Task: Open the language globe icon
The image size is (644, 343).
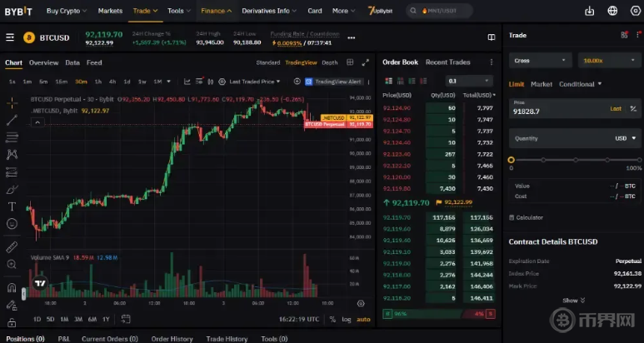Action: [613, 11]
